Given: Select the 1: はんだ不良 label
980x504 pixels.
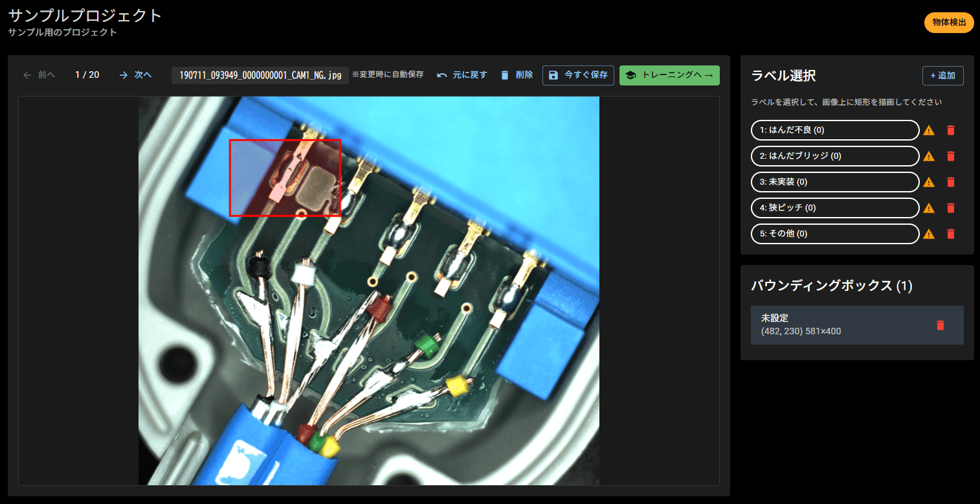Looking at the screenshot, I should [x=834, y=130].
